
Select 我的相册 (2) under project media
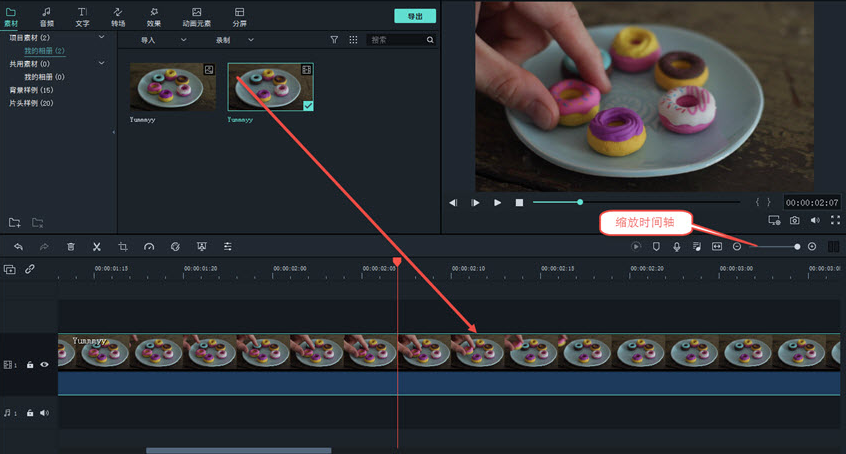click(44, 51)
